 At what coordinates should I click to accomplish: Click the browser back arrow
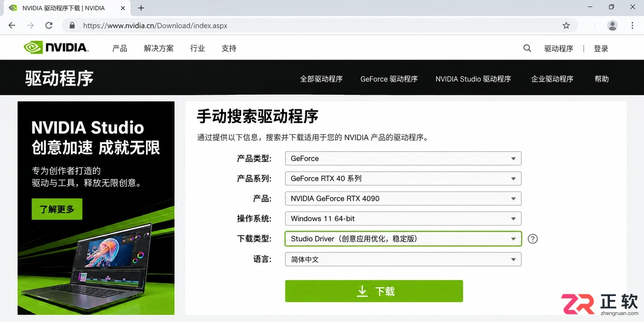pos(12,25)
